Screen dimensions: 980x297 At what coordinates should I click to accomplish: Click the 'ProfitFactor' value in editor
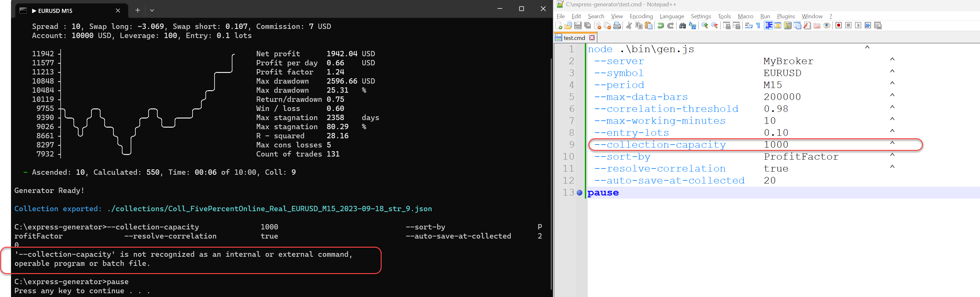(801, 157)
